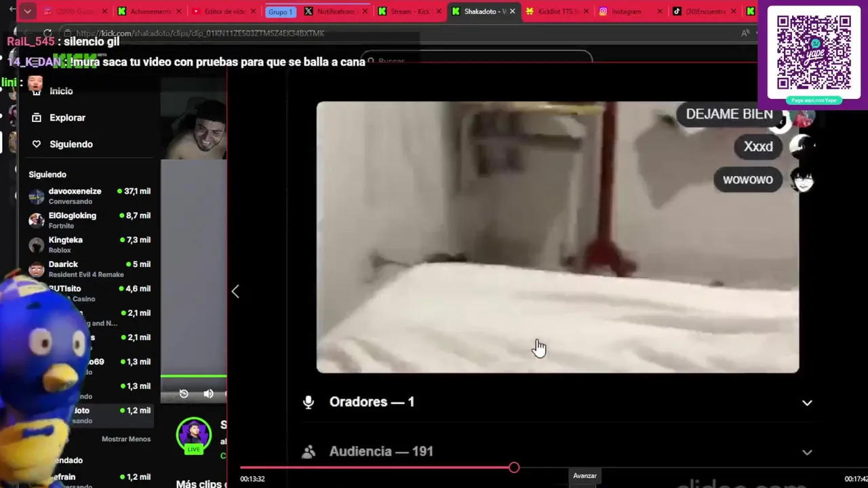Click the Avanzar button

pyautogui.click(x=585, y=476)
